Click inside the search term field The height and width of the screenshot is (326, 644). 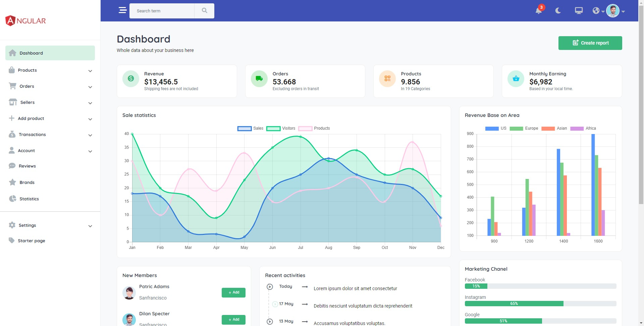tap(162, 10)
